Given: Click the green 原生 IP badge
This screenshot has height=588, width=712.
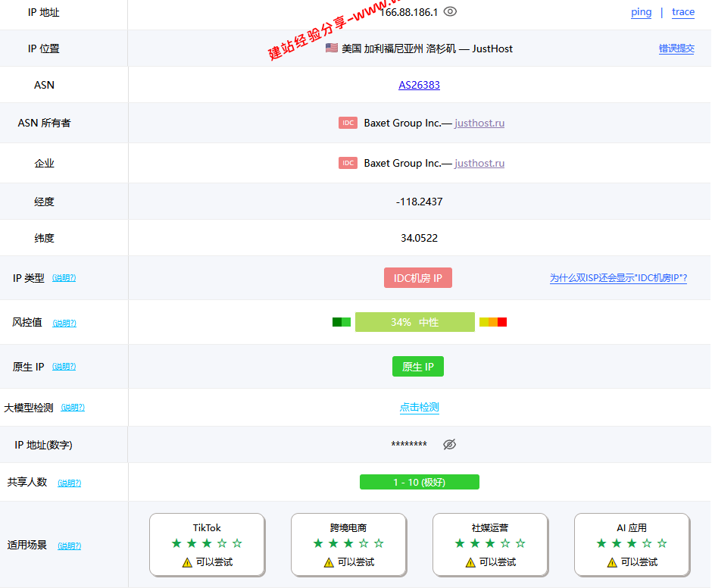Looking at the screenshot, I should click(418, 366).
